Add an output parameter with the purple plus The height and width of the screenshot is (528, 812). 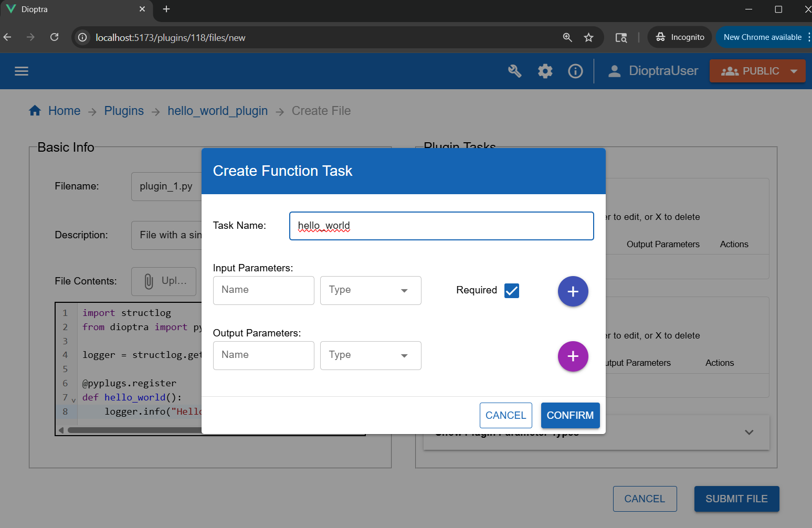(x=573, y=356)
